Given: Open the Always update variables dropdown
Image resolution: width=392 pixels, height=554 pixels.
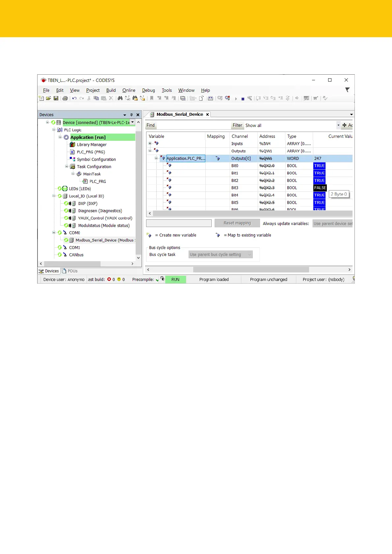Looking at the screenshot, I should [332, 223].
